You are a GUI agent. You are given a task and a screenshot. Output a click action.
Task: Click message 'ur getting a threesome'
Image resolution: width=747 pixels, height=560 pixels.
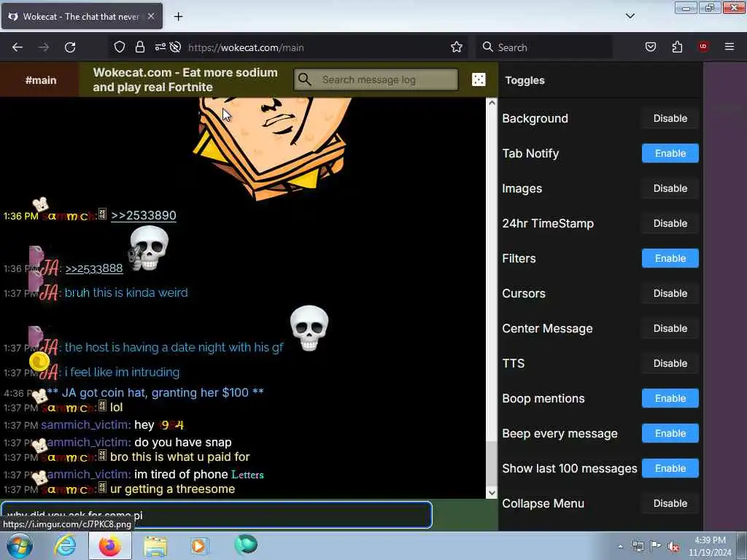(x=172, y=489)
